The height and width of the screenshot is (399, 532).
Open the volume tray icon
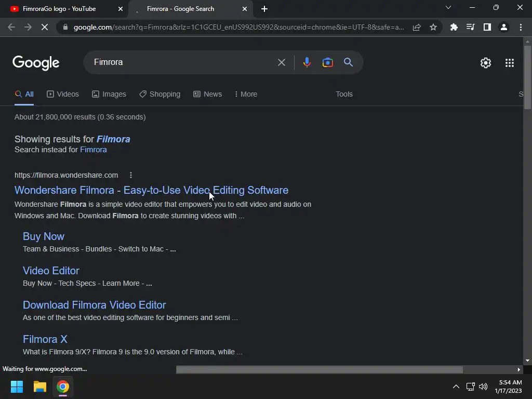coord(483,387)
